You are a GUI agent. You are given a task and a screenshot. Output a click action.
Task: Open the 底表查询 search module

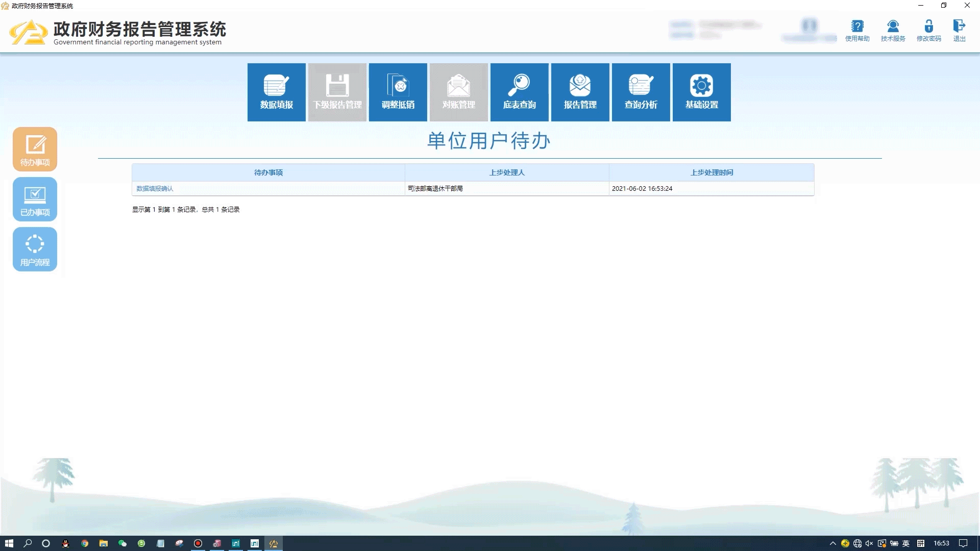[x=519, y=92]
